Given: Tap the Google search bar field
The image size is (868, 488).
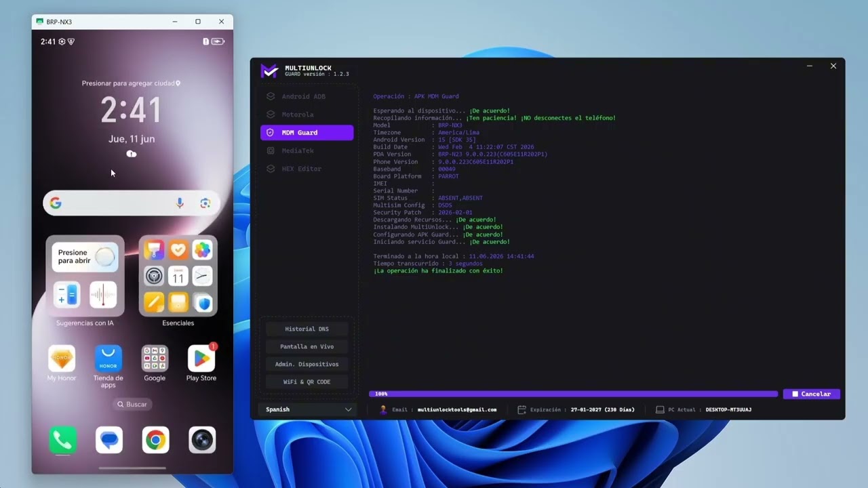Looking at the screenshot, I should [x=132, y=203].
